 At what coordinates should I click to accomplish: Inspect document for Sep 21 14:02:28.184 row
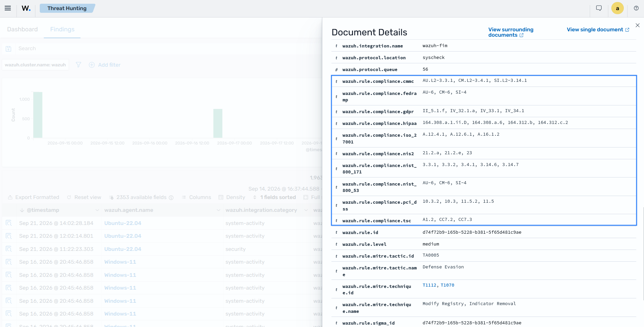pos(9,223)
